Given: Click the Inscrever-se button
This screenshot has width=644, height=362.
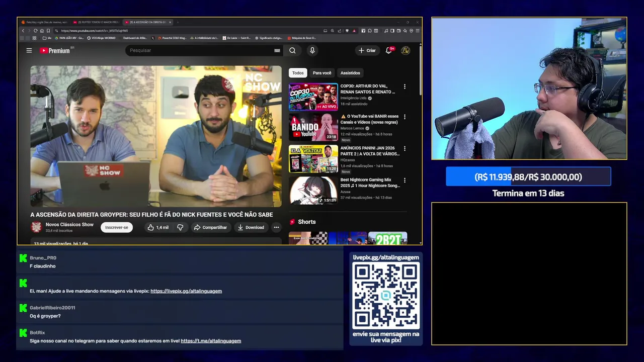Looking at the screenshot, I should 117,227.
